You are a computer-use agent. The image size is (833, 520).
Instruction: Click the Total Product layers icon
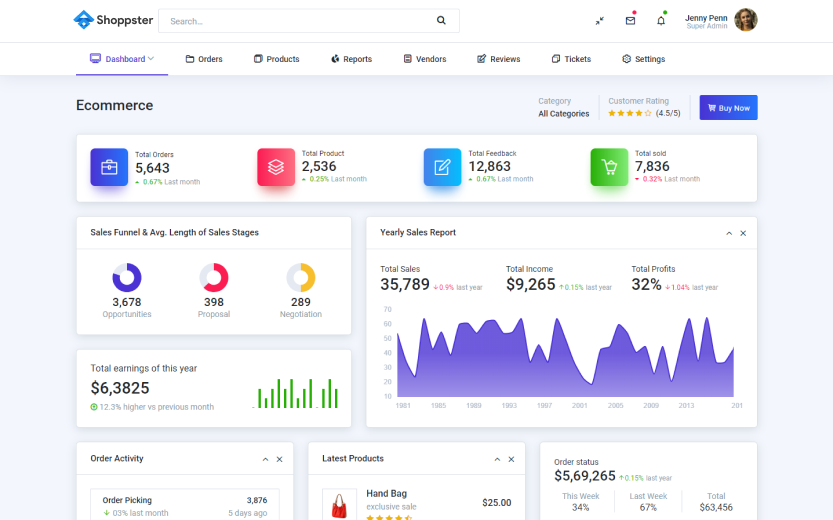click(276, 167)
